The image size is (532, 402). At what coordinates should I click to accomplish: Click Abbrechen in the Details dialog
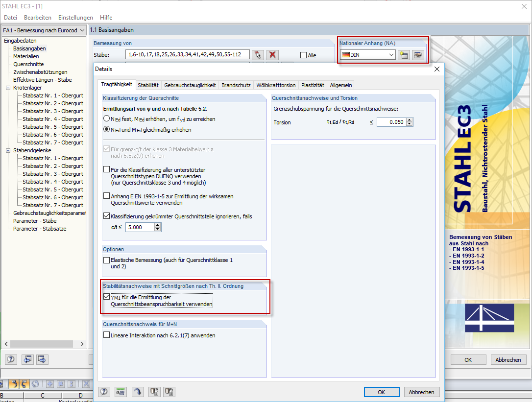[421, 392]
